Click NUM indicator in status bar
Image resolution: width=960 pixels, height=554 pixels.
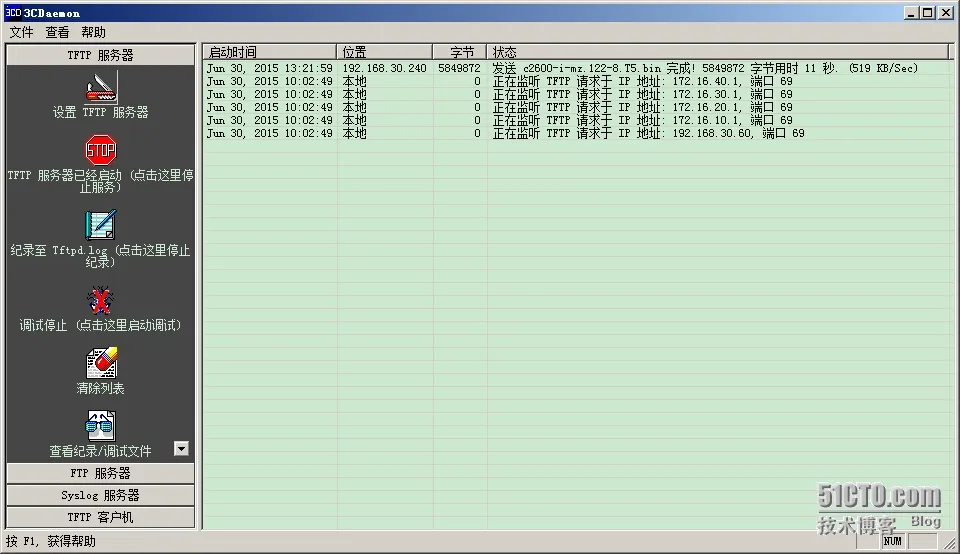893,541
